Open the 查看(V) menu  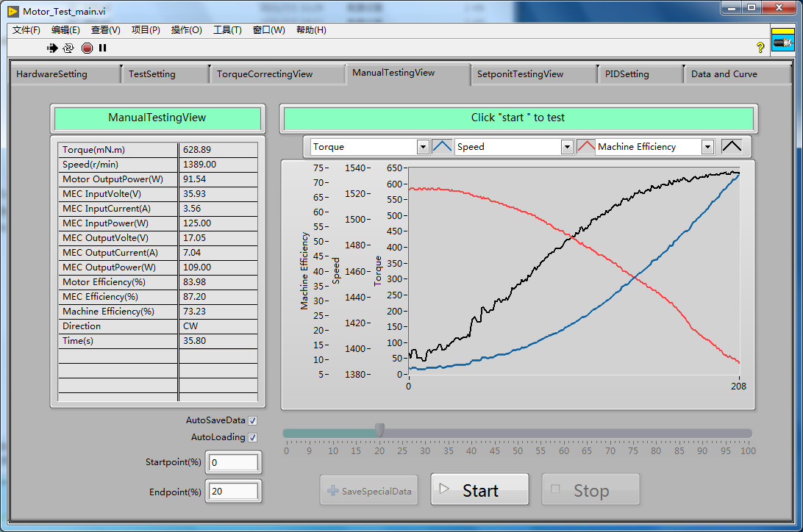105,30
